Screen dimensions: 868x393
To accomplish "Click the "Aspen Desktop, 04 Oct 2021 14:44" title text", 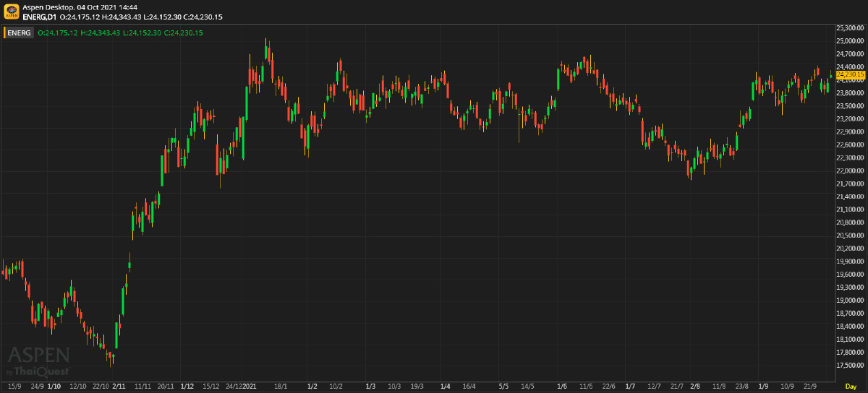I will 80,7.
